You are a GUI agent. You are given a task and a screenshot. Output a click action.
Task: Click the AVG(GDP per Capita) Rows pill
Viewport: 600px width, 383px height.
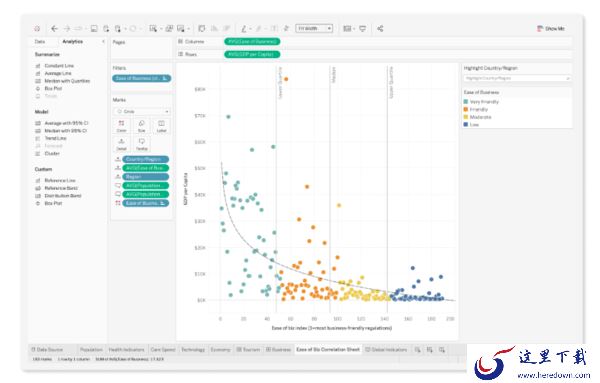[x=252, y=54]
